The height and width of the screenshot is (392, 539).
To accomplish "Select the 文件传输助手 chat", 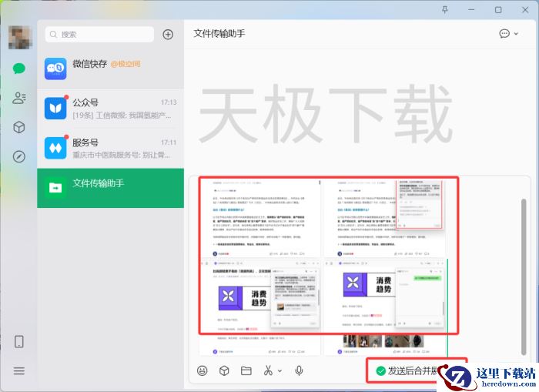I will tap(110, 188).
